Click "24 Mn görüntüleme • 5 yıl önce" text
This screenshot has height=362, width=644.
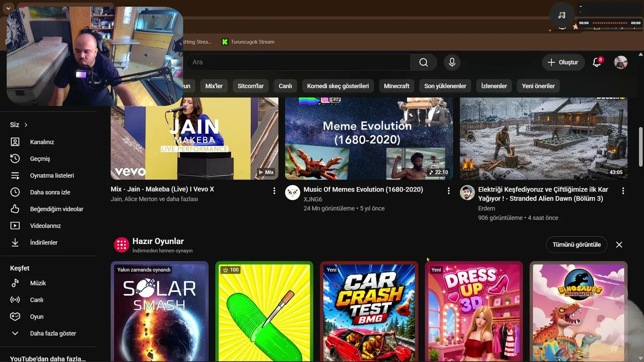344,208
